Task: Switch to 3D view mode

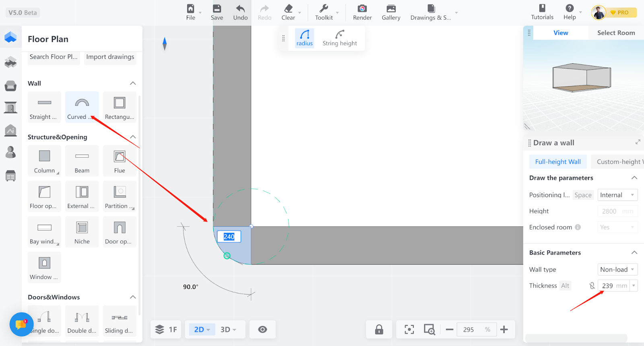Action: click(x=228, y=329)
